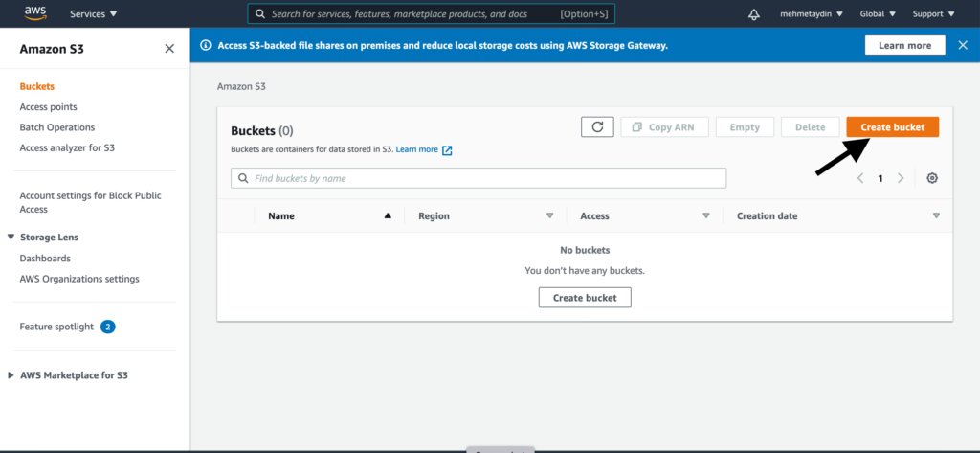This screenshot has width=980, height=453.
Task: Collapse the Storage Lens section
Action: tap(11, 238)
